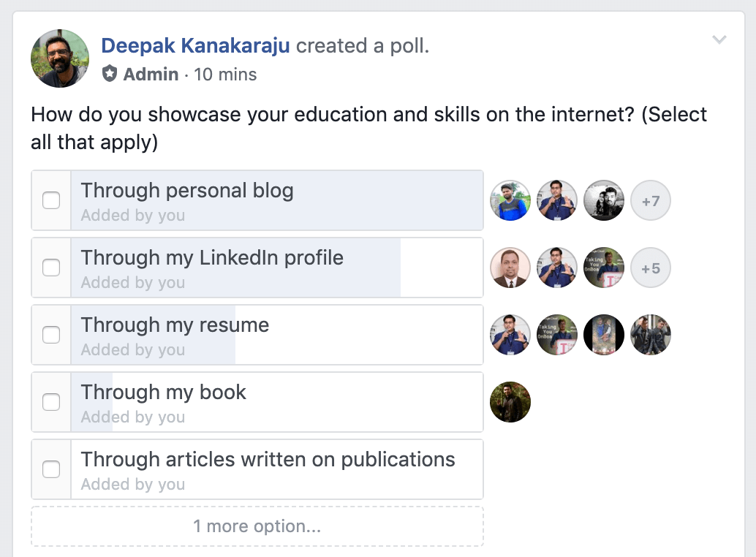Viewport: 756px width, 557px height.
Task: Check the Through personal blog option
Action: (x=51, y=200)
